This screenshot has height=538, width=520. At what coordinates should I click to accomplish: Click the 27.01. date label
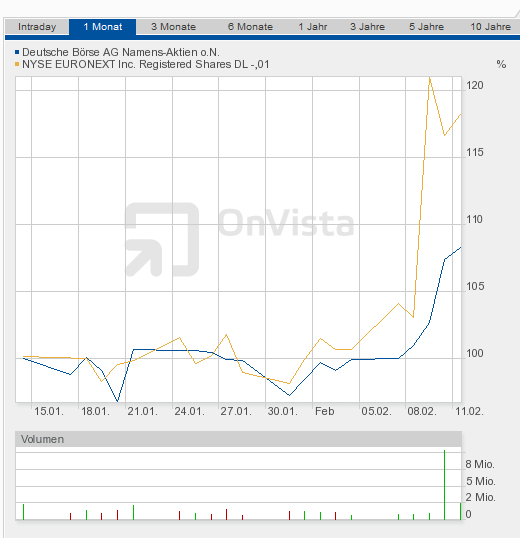[236, 411]
